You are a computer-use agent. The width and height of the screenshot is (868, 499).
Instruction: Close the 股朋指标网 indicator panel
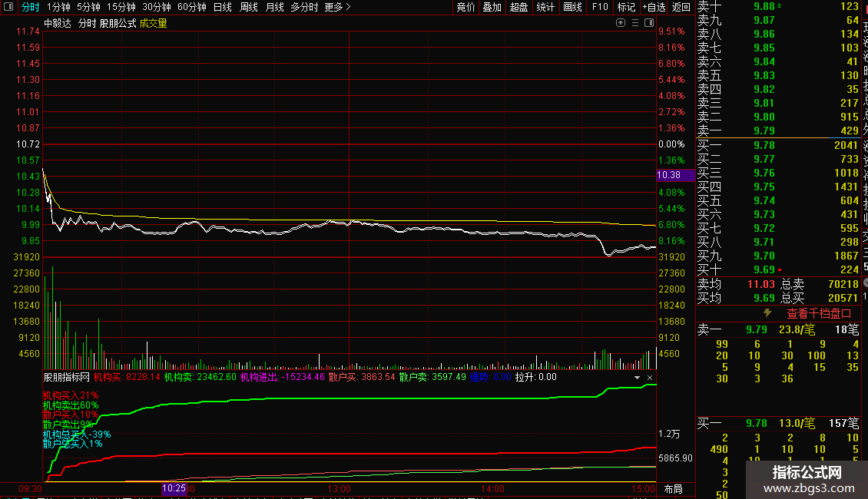tap(650, 378)
